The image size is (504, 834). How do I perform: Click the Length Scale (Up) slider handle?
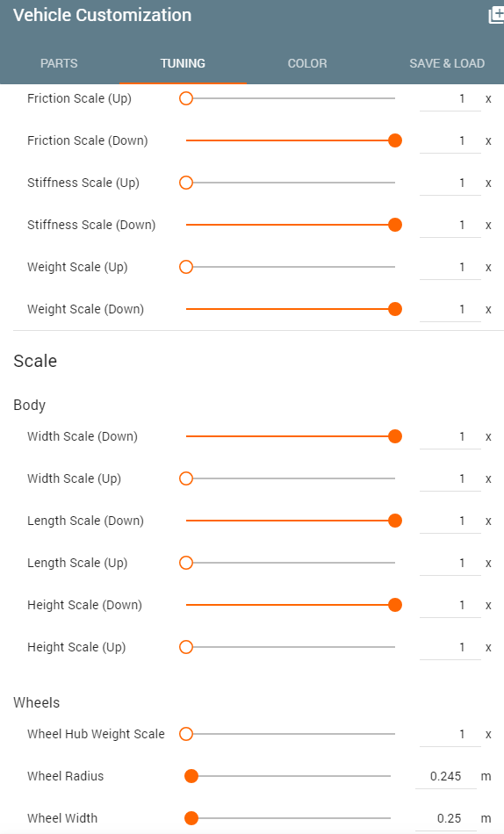[186, 563]
